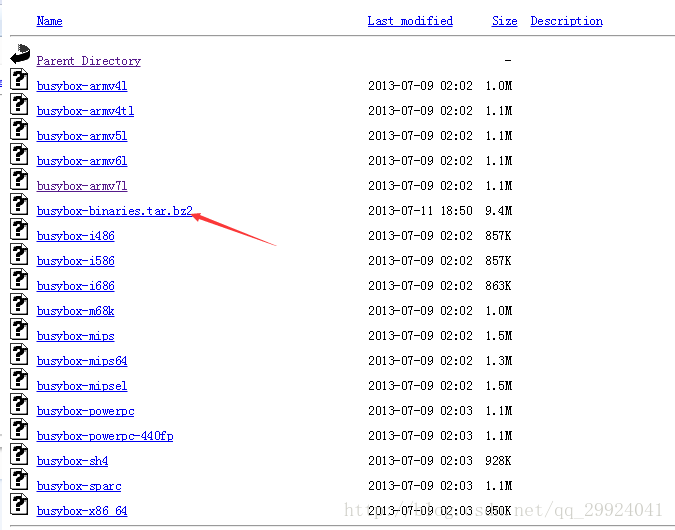Select the busybox-armv6l download link
Viewport: 675px width, 530px height.
click(x=82, y=161)
